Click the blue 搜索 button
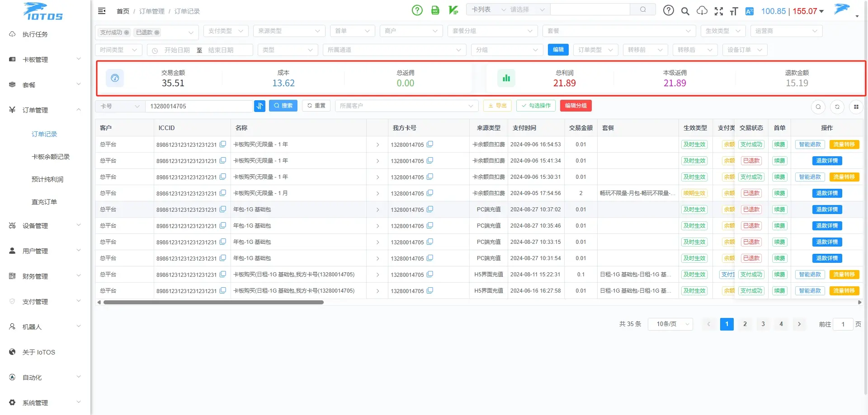Viewport: 868px width, 415px height. pyautogui.click(x=283, y=106)
